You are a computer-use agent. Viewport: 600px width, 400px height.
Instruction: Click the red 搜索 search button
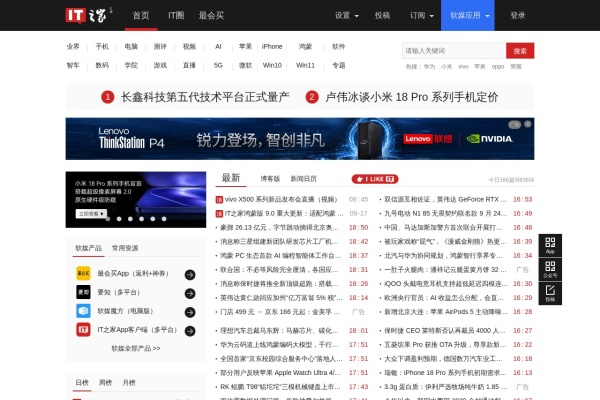tap(520, 51)
